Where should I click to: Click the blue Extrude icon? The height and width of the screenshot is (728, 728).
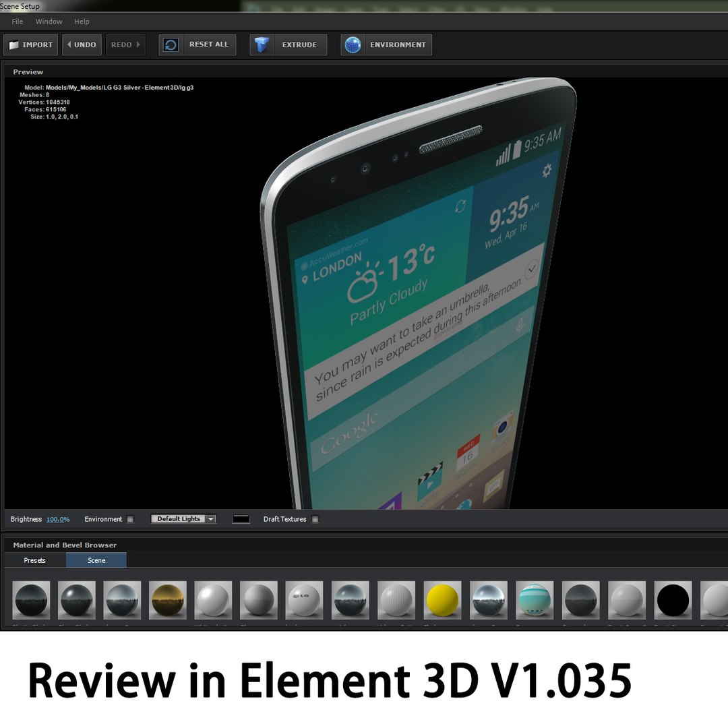point(262,45)
